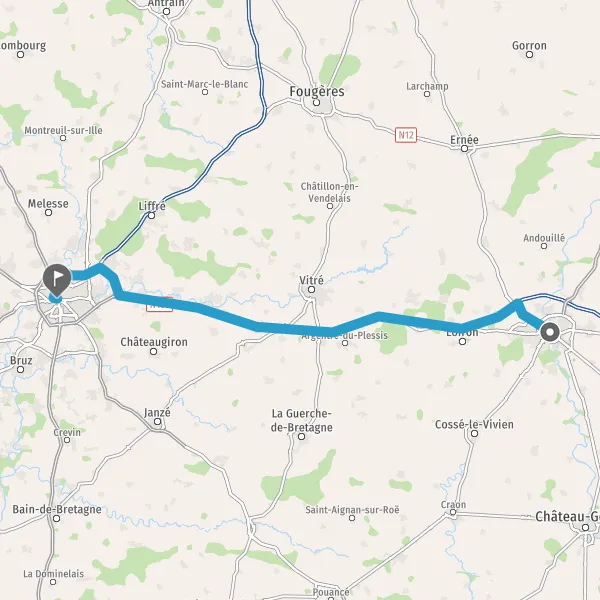Image resolution: width=600 pixels, height=600 pixels.
Task: Click the Gorron town label
Action: tap(529, 46)
